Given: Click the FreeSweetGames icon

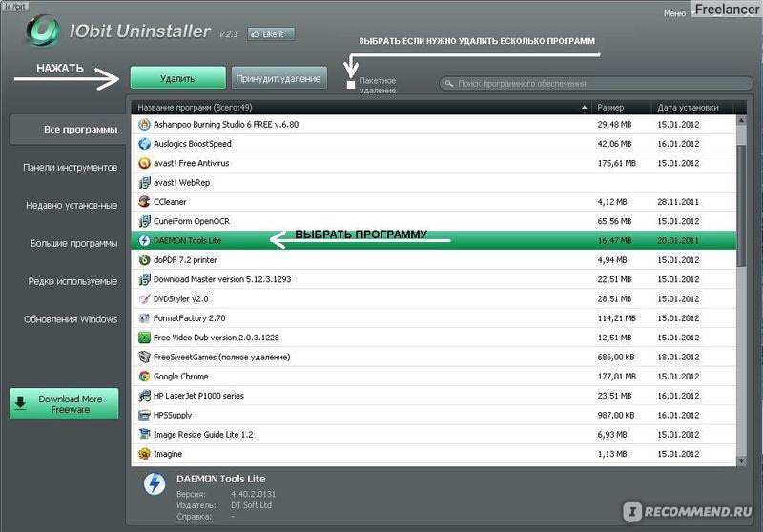Looking at the screenshot, I should tap(145, 357).
